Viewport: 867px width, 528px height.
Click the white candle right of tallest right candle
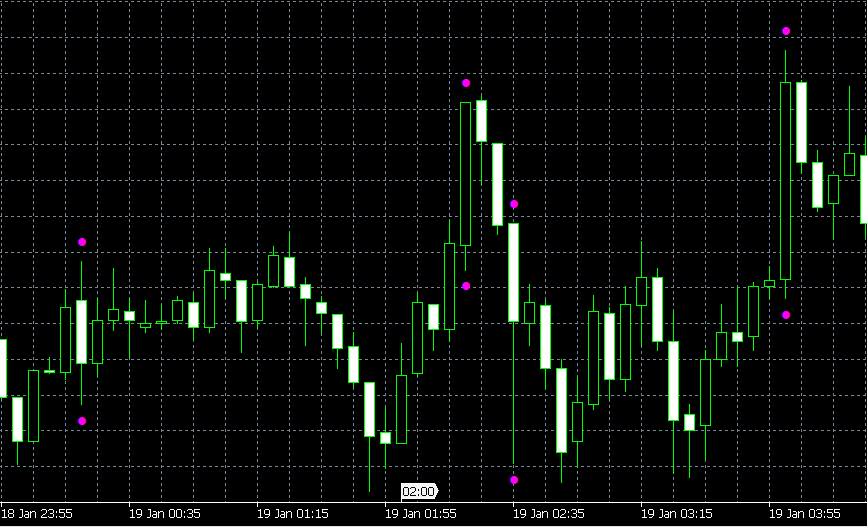click(801, 122)
